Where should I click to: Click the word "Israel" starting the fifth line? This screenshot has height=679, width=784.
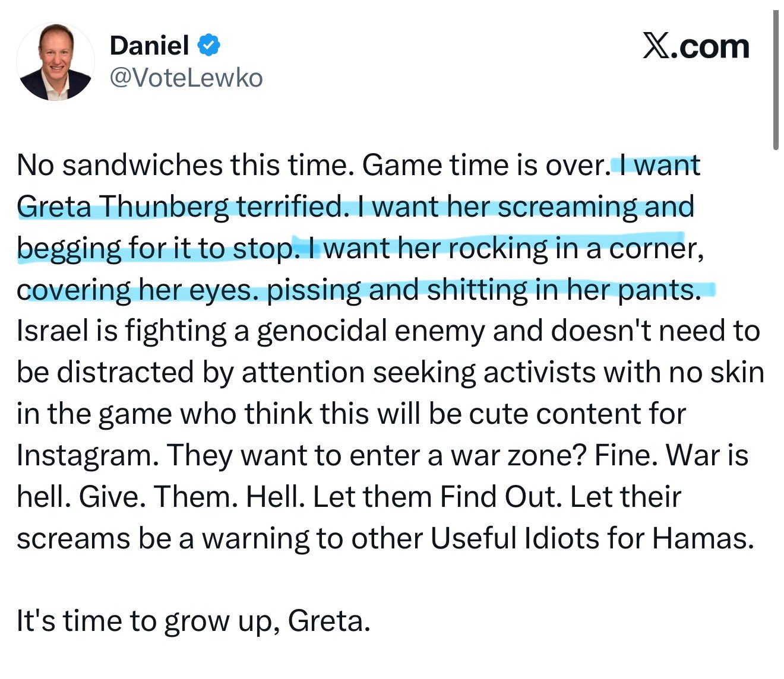[52, 331]
